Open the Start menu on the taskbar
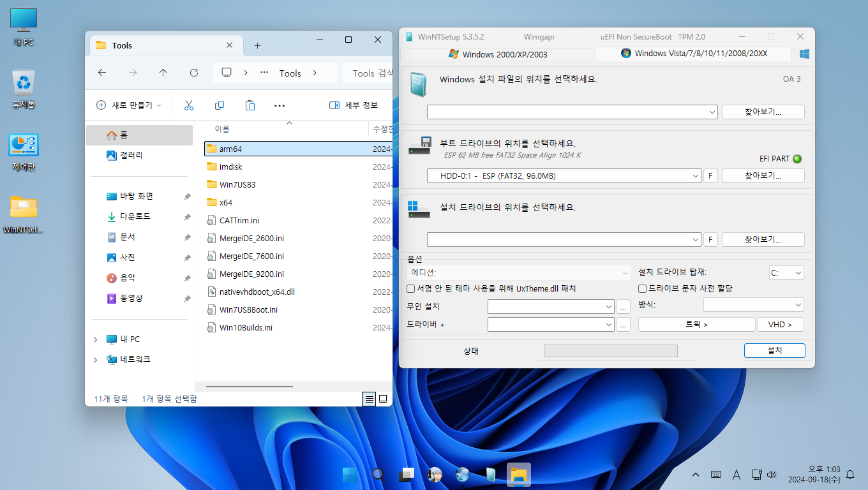Viewport: 868px width, 490px height. (350, 475)
